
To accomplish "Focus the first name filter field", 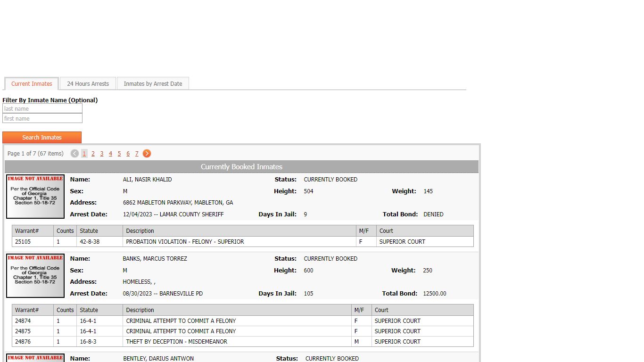I will pyautogui.click(x=42, y=119).
